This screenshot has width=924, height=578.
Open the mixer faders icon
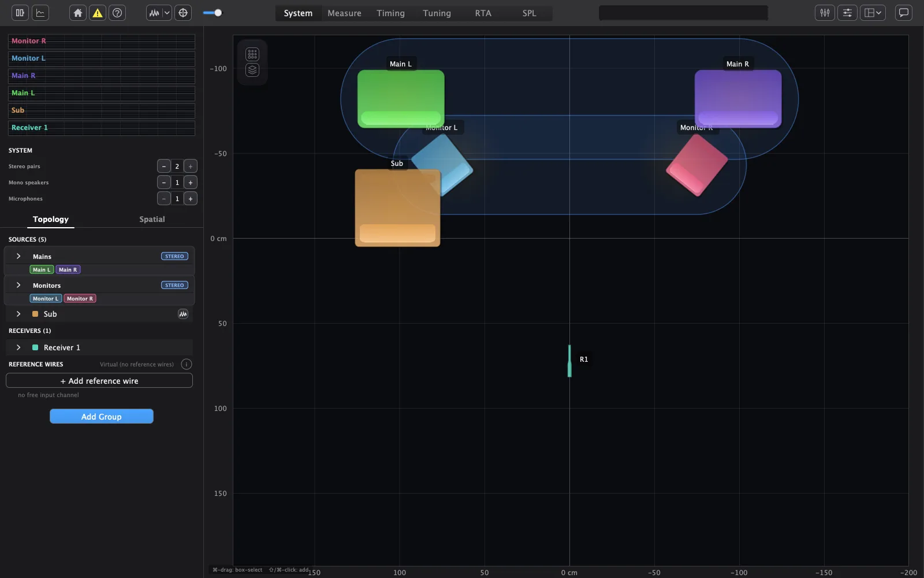[x=825, y=13]
